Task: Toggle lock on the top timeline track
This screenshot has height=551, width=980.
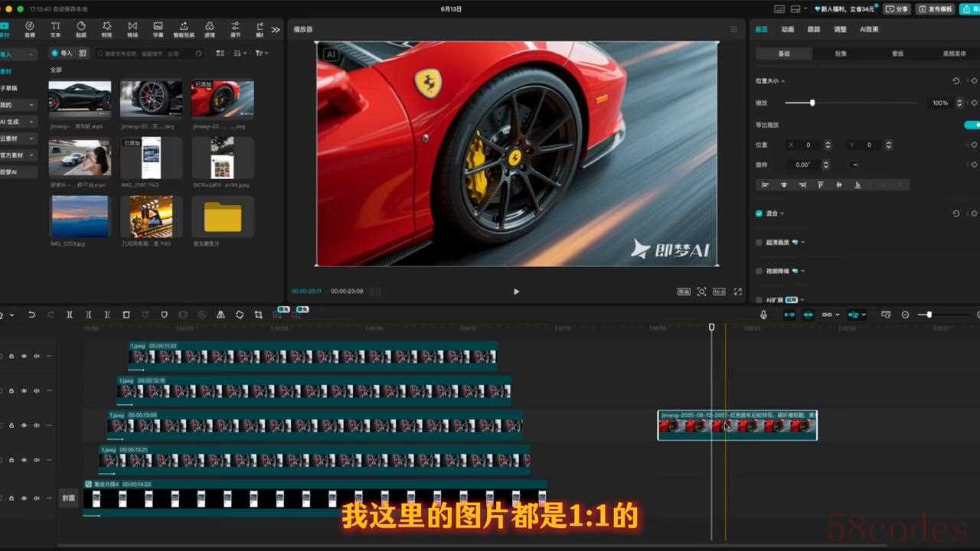Action: pos(11,356)
